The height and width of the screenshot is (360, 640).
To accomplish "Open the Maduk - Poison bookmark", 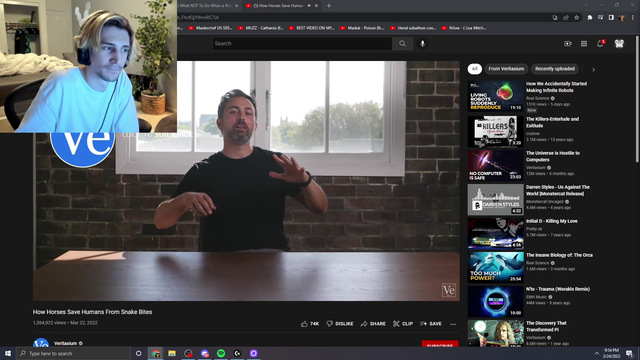I will (362, 28).
